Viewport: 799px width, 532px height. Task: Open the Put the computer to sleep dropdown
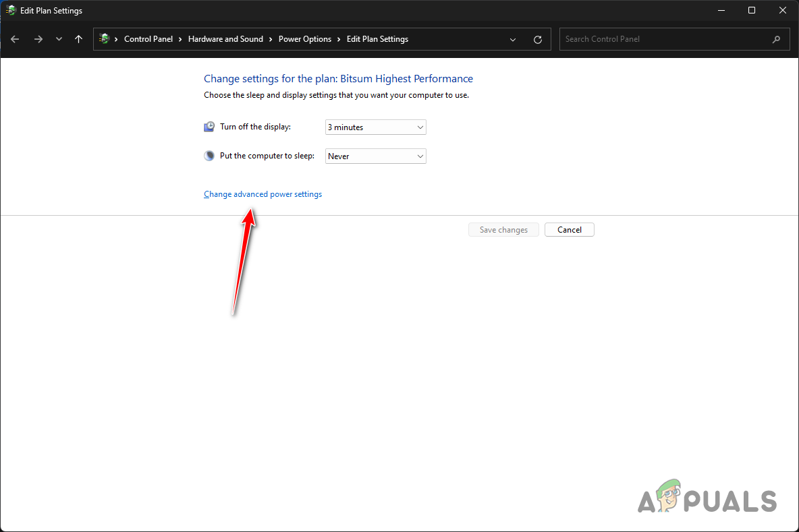tap(419, 156)
